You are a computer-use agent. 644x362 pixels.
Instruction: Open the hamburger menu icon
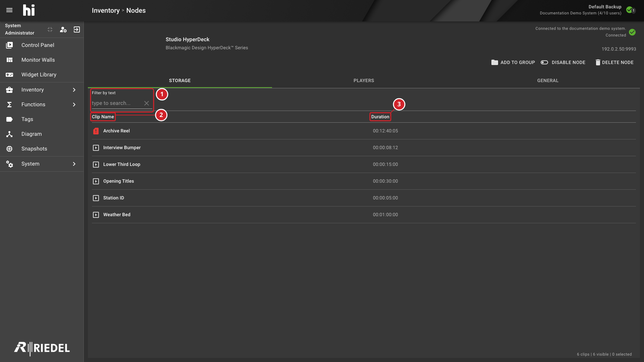(9, 10)
